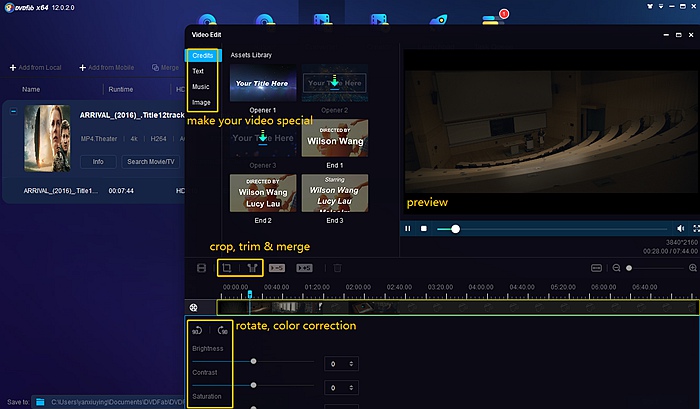The image size is (700, 409).
Task: Click the preview video frame
Action: [x=551, y=132]
